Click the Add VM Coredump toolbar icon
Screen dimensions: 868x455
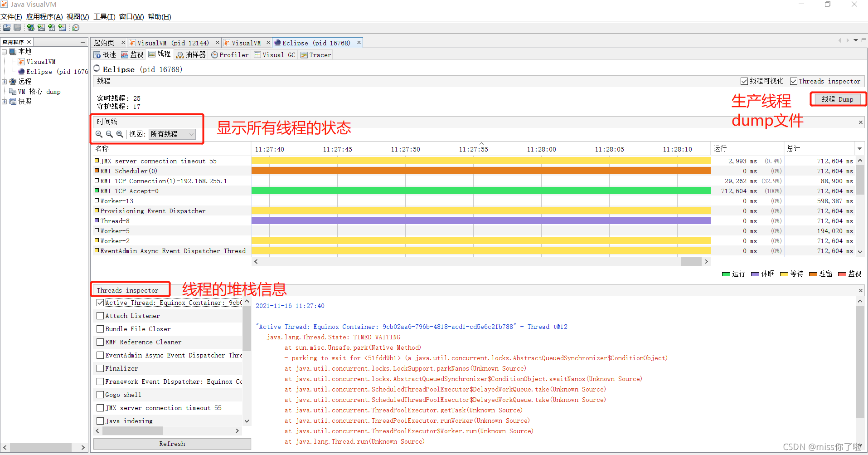coord(51,27)
